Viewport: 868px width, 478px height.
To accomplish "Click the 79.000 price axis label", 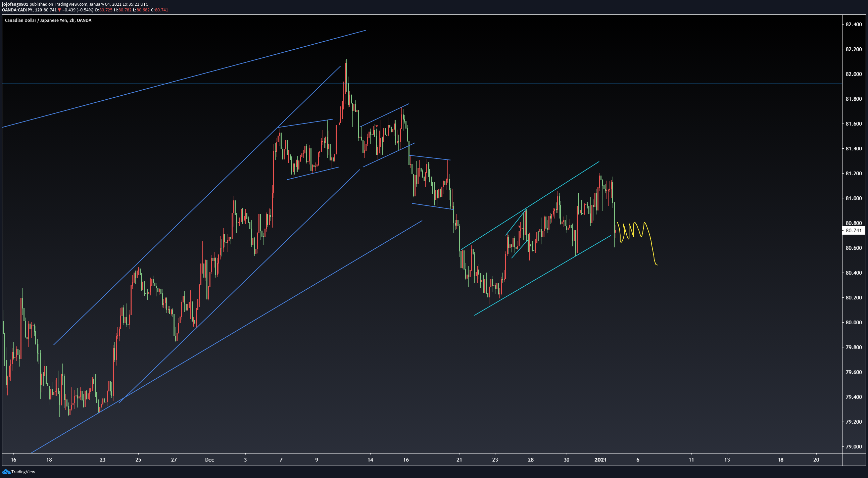I will click(x=854, y=447).
